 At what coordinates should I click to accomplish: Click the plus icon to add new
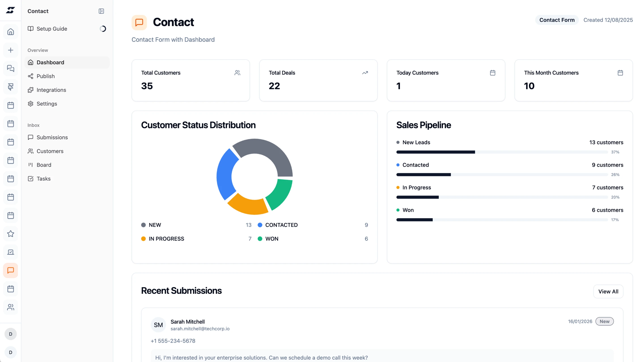click(x=11, y=50)
